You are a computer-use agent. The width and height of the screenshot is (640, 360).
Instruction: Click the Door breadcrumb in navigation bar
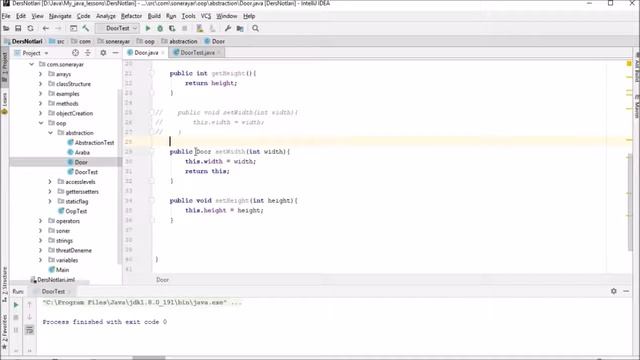[215, 41]
